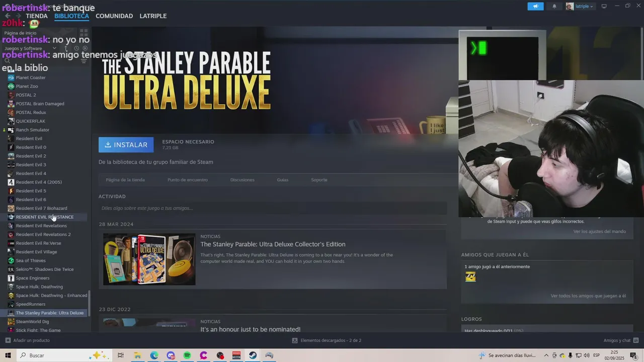
Task: Toggle the library grid view icon
Action: (84, 33)
